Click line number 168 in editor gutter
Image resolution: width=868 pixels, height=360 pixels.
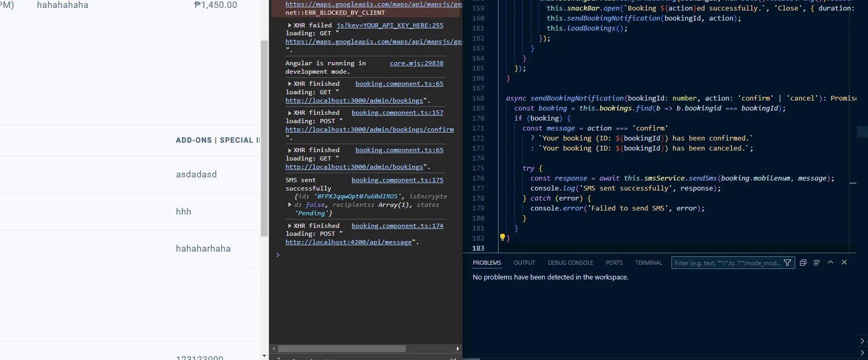[x=478, y=98]
